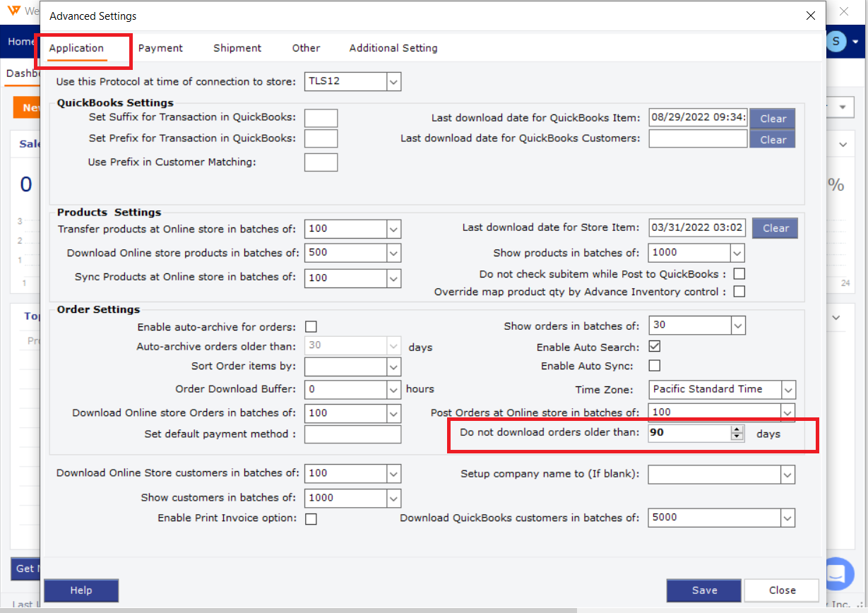Click the user profile avatar icon
Image resolution: width=868 pixels, height=613 pixels.
pyautogui.click(x=836, y=42)
